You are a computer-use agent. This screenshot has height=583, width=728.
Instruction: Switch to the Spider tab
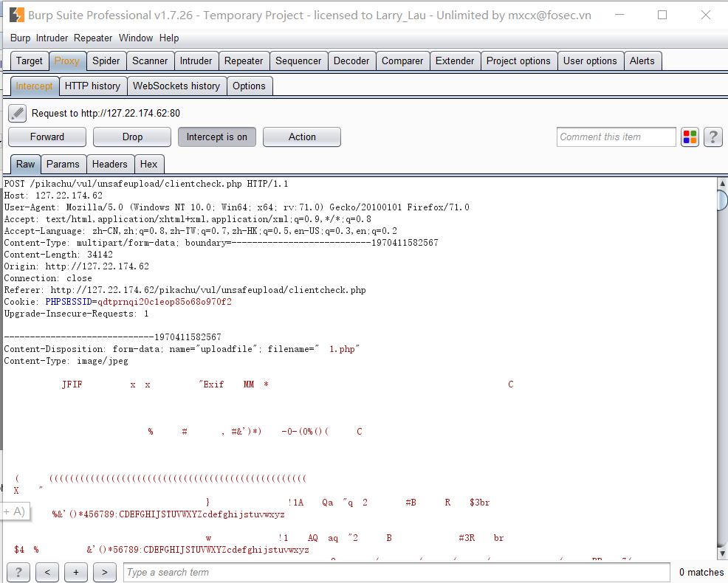tap(106, 61)
